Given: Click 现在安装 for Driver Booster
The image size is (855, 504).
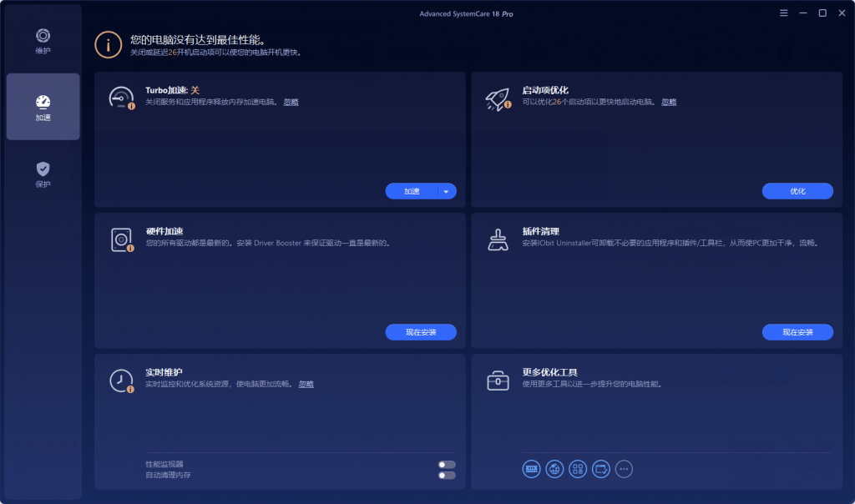Looking at the screenshot, I should (x=421, y=331).
